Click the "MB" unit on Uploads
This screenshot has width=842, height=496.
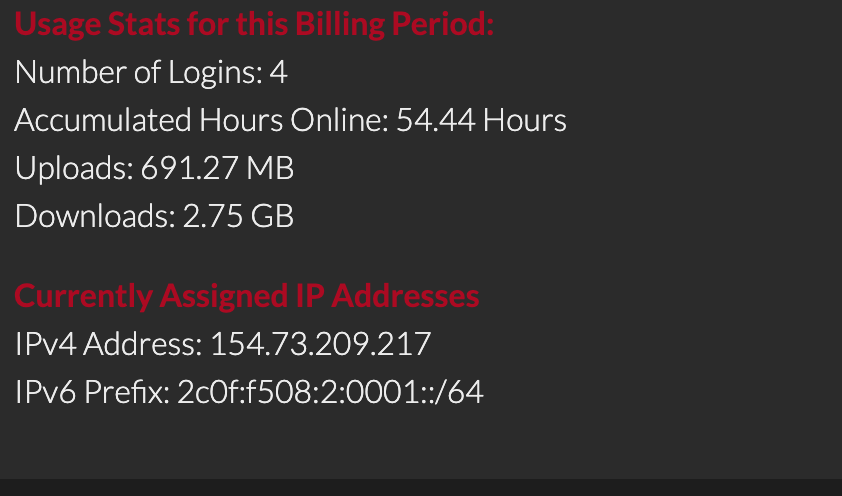(270, 169)
